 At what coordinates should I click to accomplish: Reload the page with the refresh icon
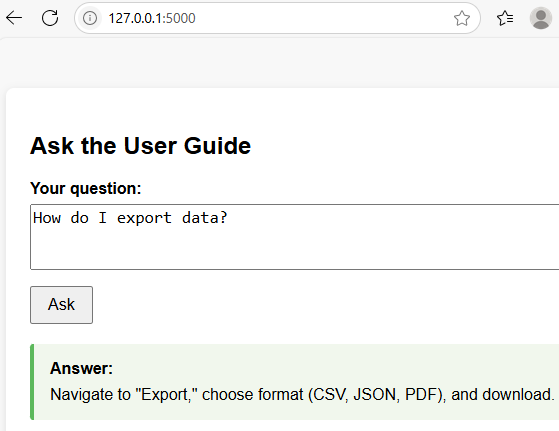pos(50,18)
